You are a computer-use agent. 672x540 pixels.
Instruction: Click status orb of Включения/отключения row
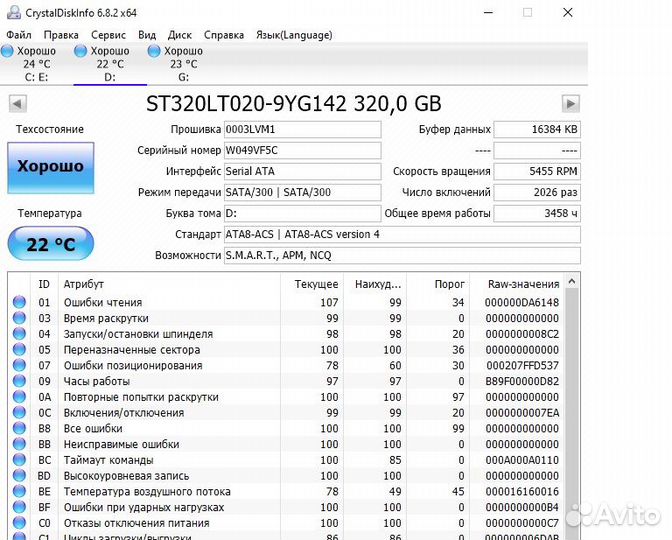(x=19, y=413)
